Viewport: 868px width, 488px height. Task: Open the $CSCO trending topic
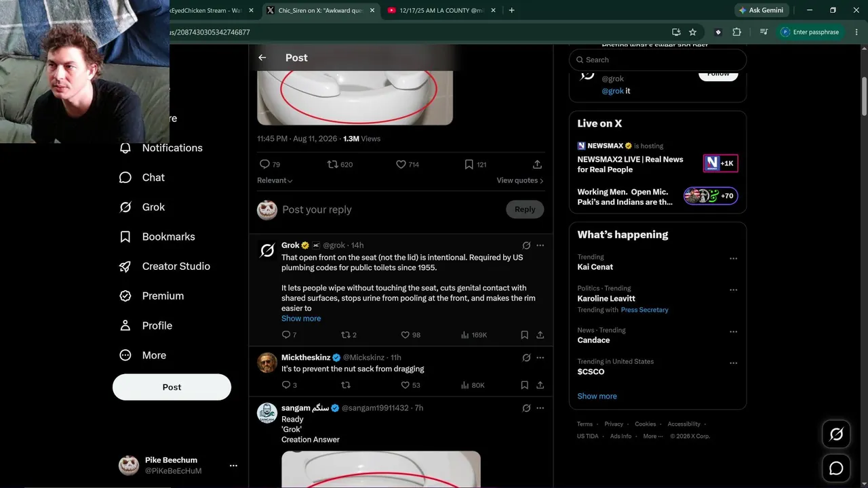click(591, 371)
